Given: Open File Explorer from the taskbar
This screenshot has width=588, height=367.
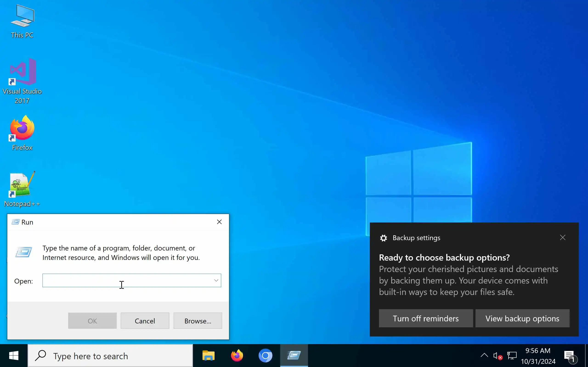Looking at the screenshot, I should [208, 356].
